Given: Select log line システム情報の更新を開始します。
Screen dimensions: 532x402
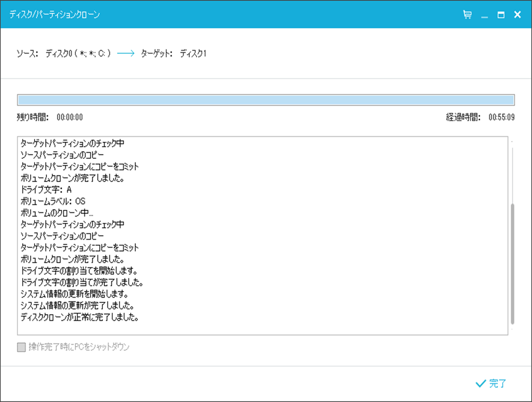Looking at the screenshot, I should click(74, 294).
